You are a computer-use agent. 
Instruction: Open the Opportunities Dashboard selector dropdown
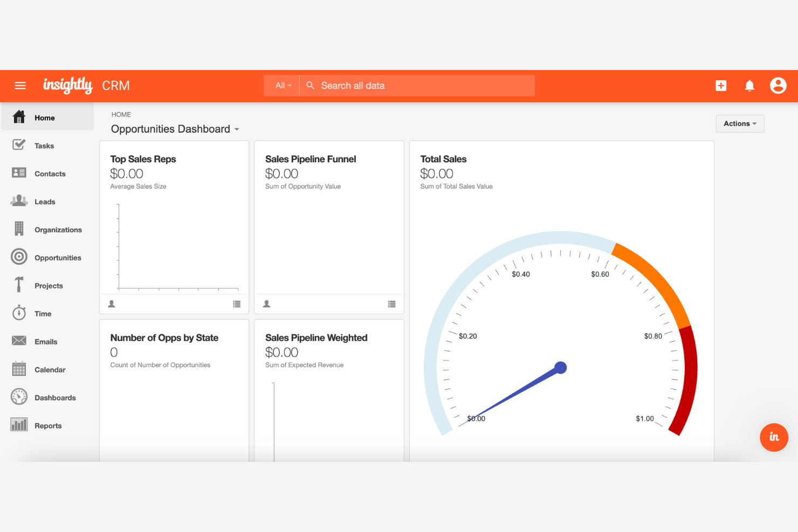[x=175, y=129]
